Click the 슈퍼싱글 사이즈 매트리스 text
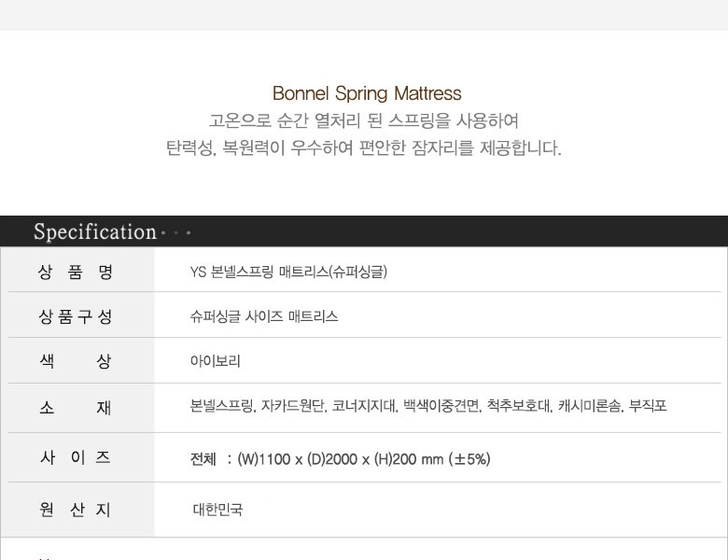The height and width of the screenshot is (560, 728). 264,316
